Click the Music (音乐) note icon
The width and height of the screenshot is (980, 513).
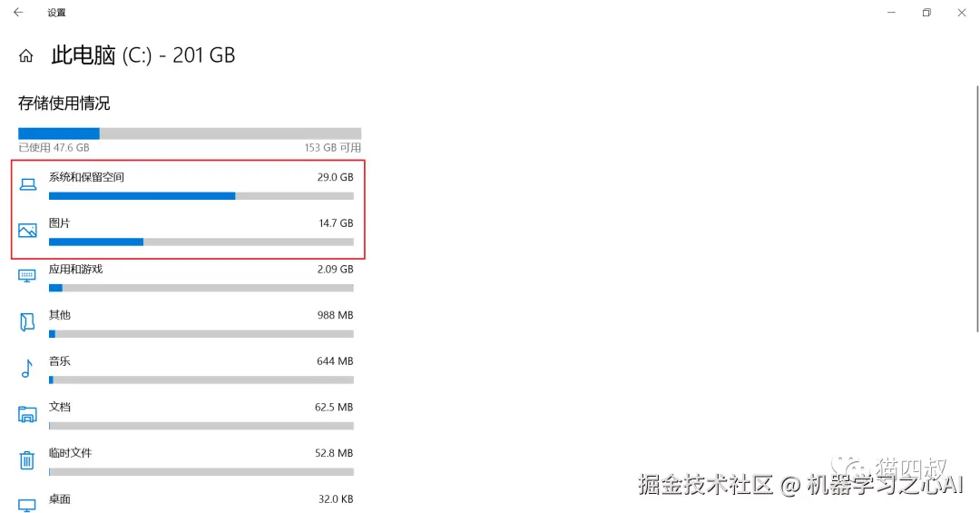pos(27,368)
